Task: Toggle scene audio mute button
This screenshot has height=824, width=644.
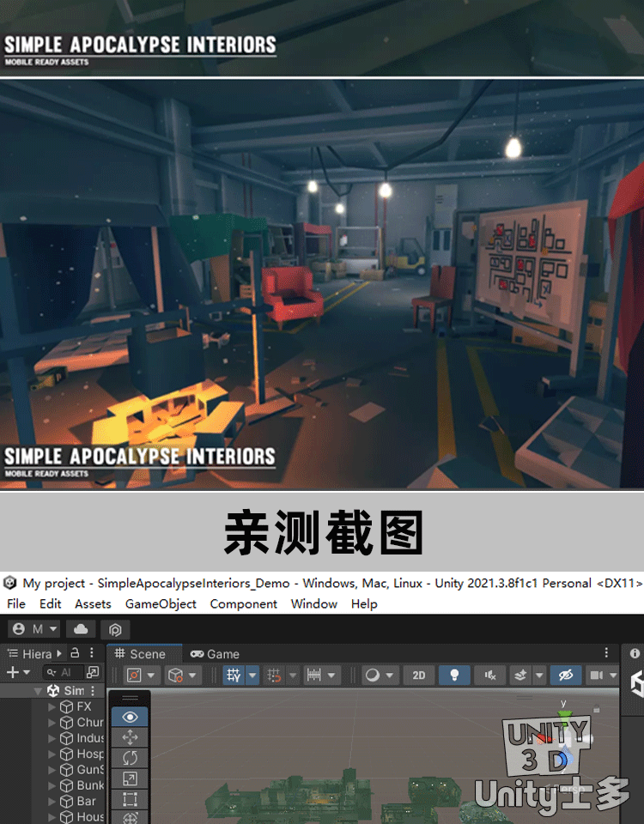Action: pyautogui.click(x=489, y=676)
